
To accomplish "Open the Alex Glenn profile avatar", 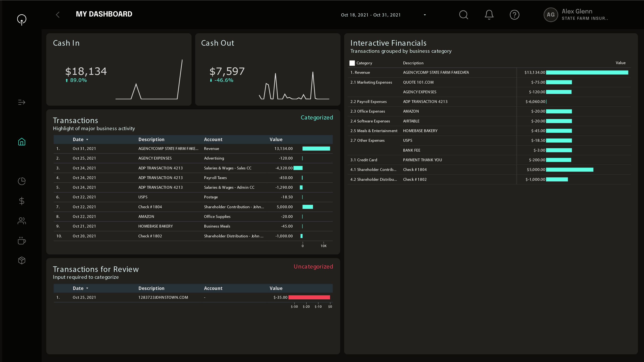I will (550, 15).
